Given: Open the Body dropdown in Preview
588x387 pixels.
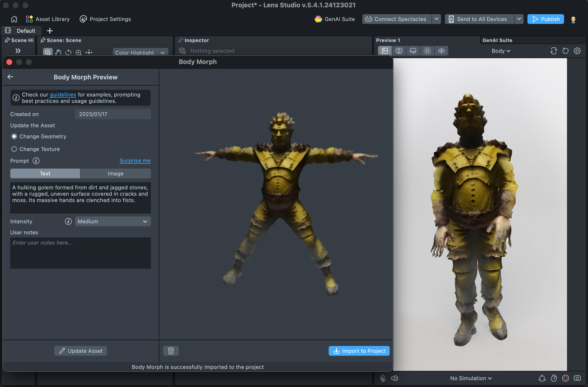Looking at the screenshot, I should [501, 51].
